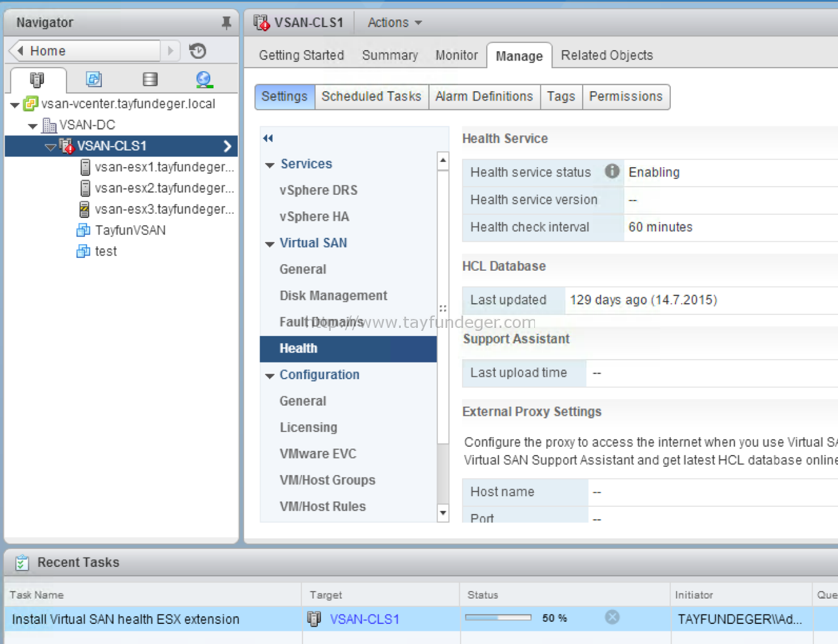Open the Tags sub-tab

(561, 97)
